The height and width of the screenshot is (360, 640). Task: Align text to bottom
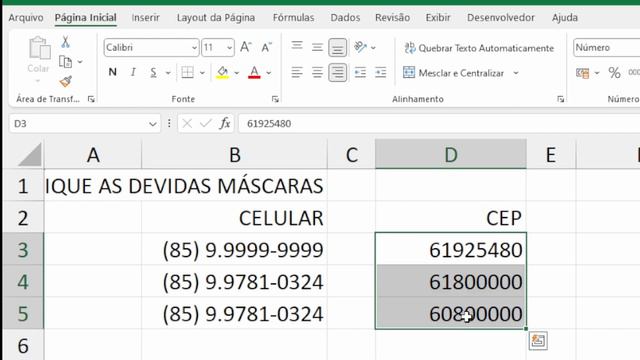338,47
